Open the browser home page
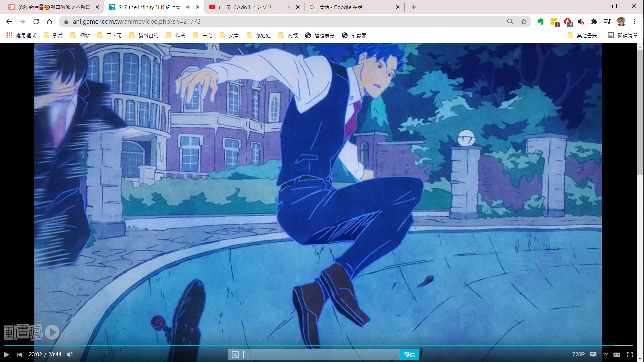This screenshot has width=644, height=362. pyautogui.click(x=49, y=22)
